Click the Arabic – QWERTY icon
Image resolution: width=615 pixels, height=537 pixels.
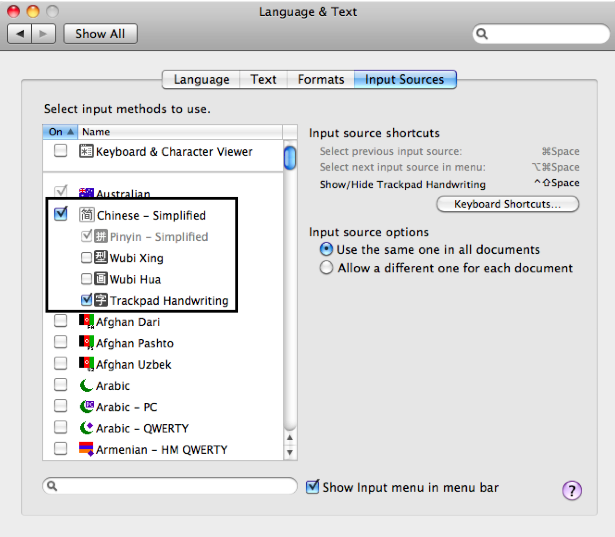coord(86,428)
